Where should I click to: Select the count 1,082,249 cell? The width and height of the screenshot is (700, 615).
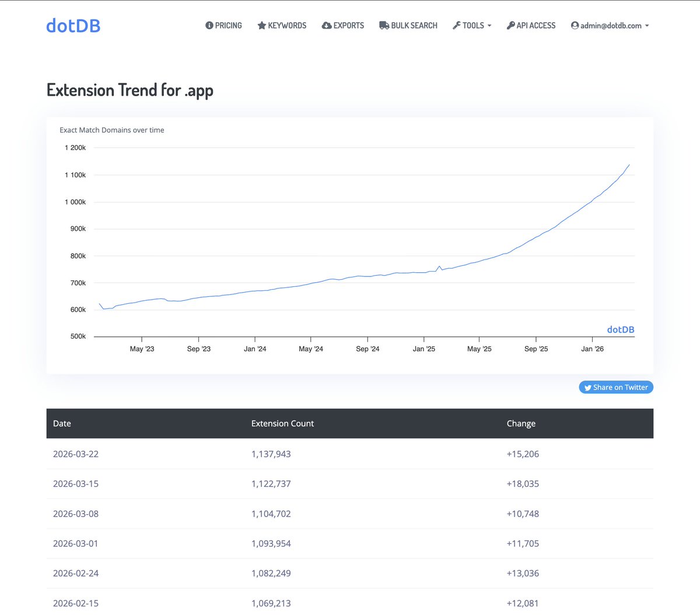(271, 573)
